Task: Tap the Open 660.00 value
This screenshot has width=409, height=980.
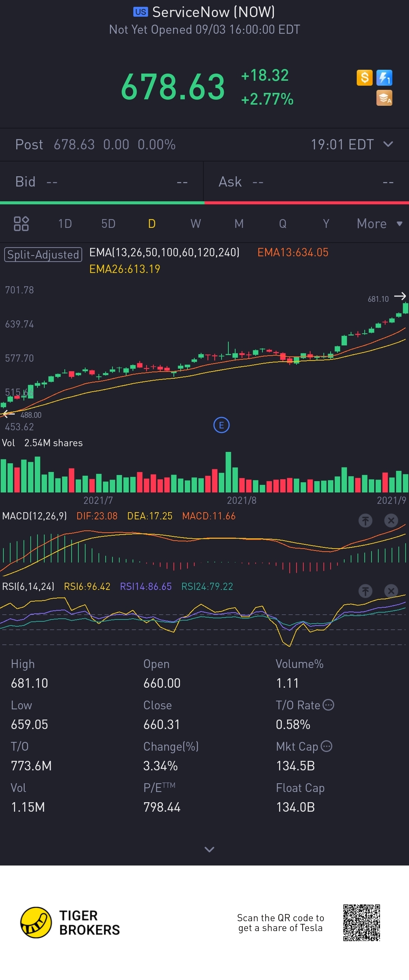Action: point(162,683)
